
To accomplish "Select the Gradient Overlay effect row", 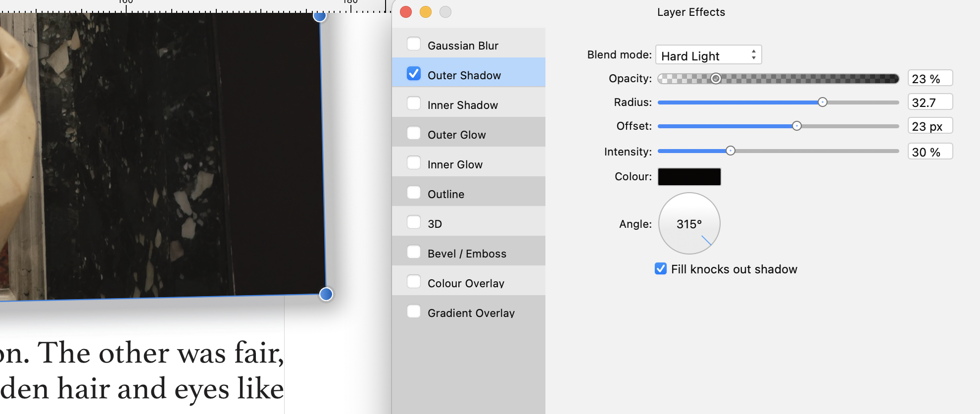I will 469,310.
